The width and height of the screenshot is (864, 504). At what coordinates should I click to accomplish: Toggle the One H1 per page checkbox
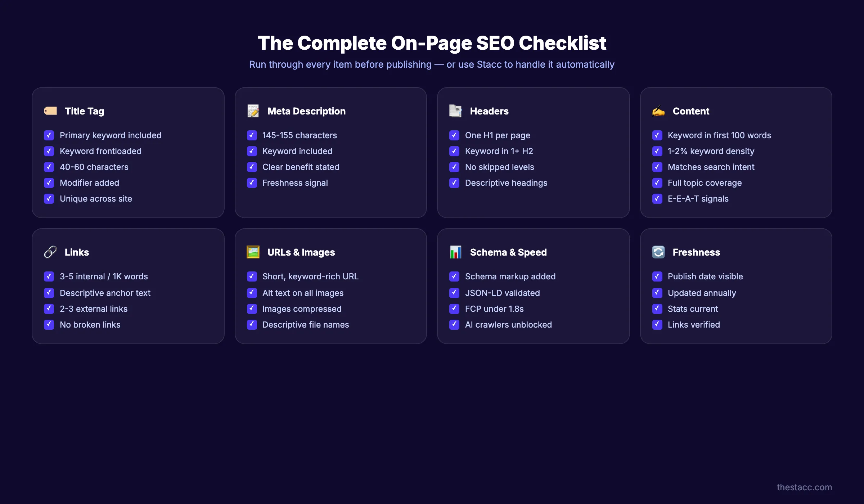pyautogui.click(x=454, y=135)
